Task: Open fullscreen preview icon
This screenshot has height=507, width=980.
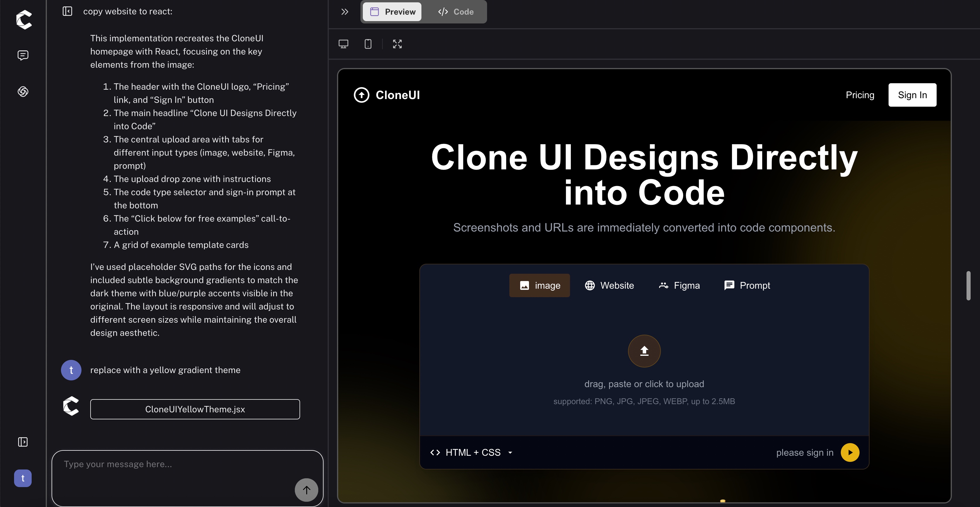Action: [x=397, y=44]
